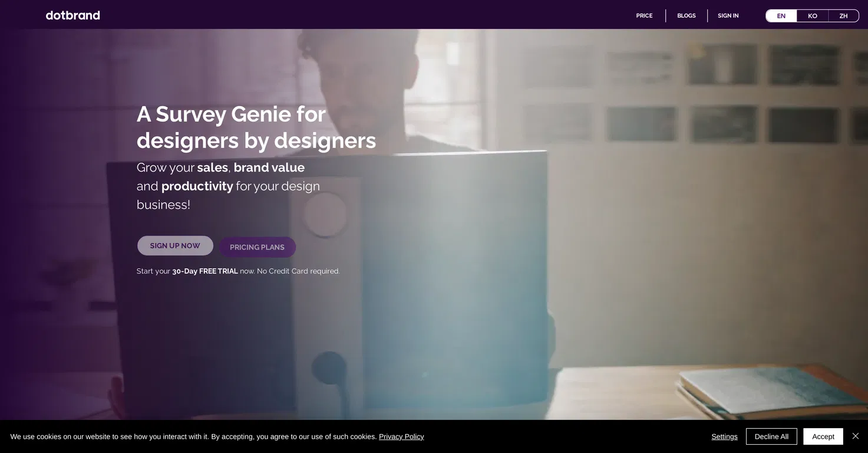Click the "Grow your sales, brand value" subheading
This screenshot has height=453, width=868.
click(220, 168)
